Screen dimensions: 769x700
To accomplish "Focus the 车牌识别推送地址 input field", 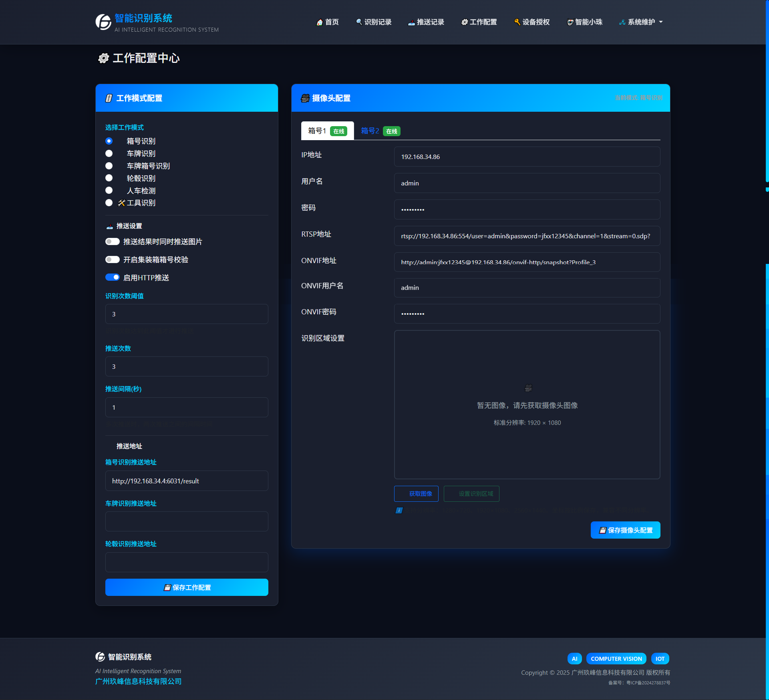I will click(187, 521).
